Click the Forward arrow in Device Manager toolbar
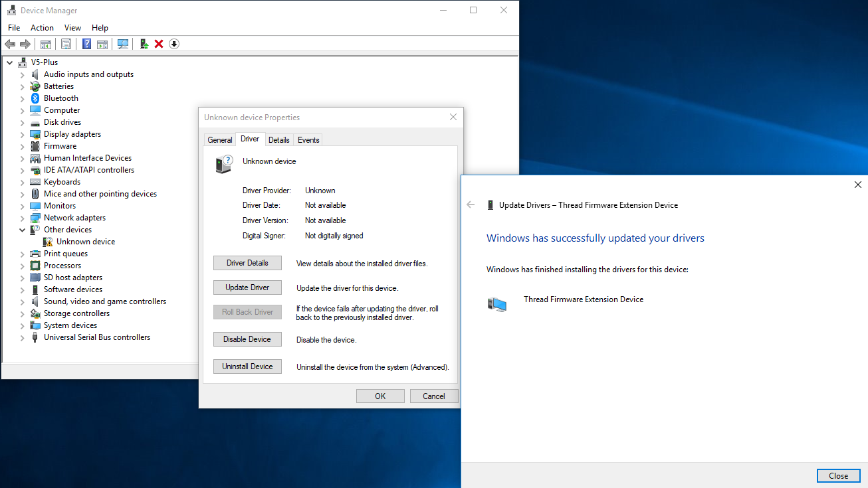 [25, 44]
